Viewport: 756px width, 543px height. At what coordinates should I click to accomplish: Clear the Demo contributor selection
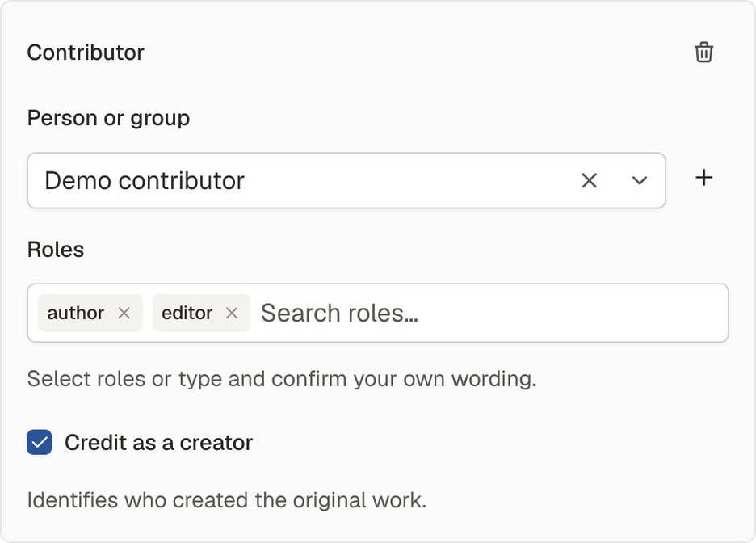589,181
